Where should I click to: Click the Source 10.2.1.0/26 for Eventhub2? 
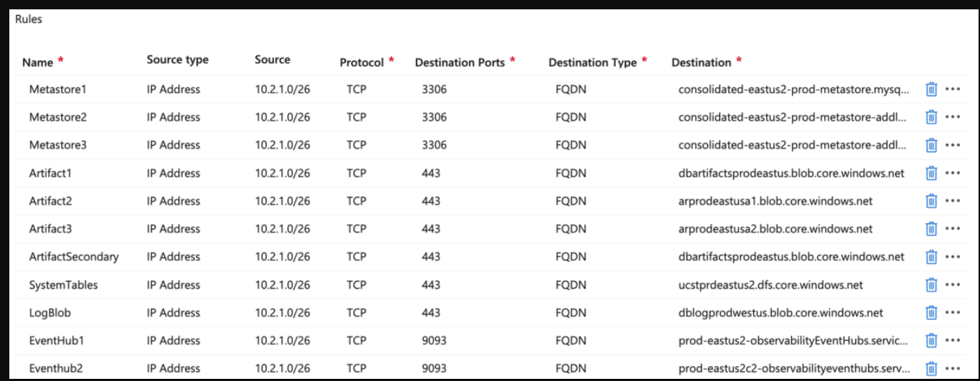283,369
